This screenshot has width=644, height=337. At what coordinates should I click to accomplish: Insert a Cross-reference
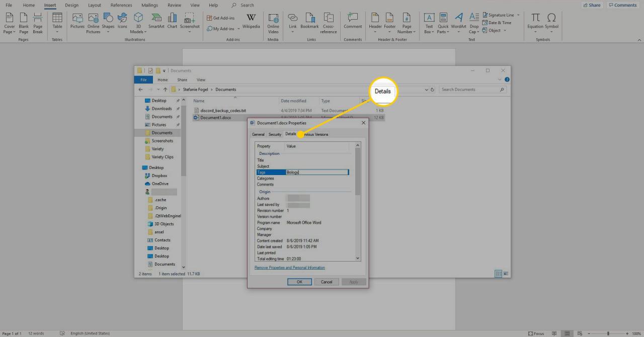329,24
